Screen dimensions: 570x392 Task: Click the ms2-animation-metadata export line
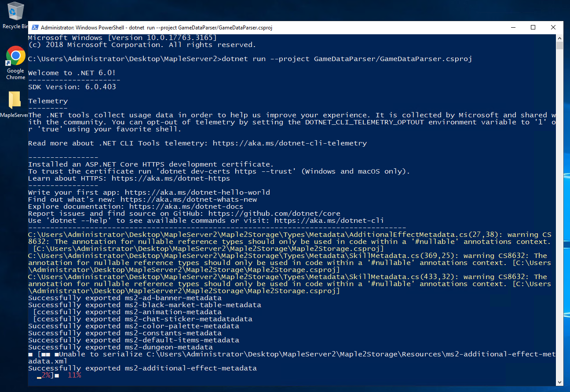[x=127, y=312]
